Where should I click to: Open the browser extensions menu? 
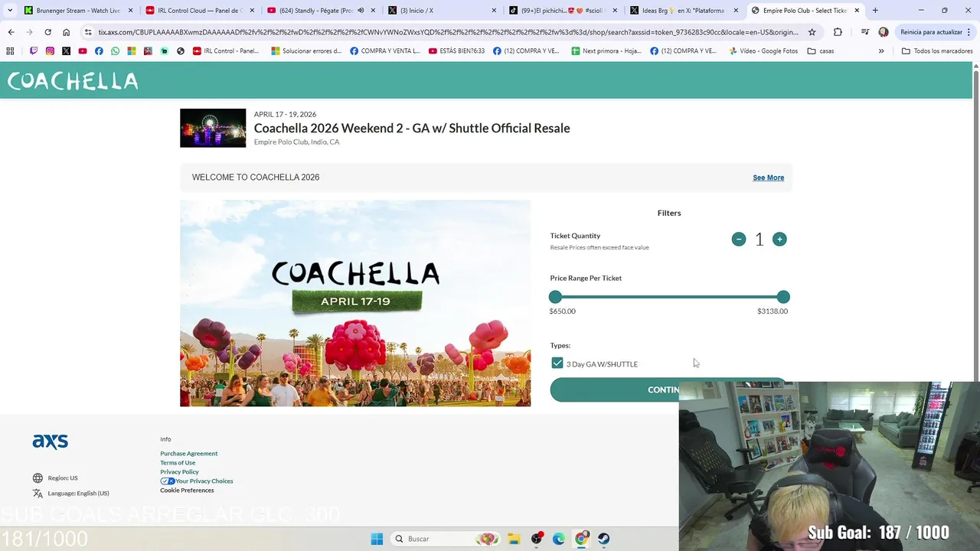[x=838, y=32]
